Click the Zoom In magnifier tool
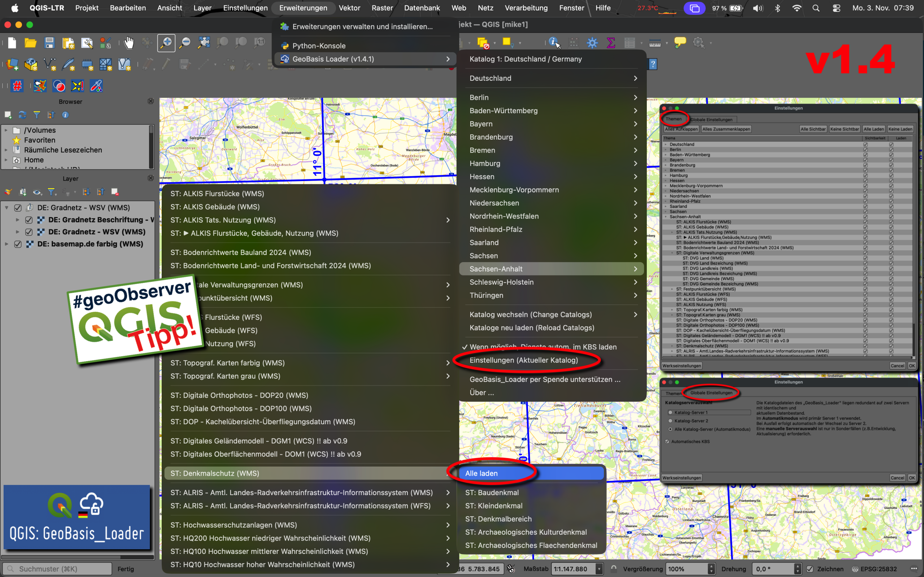Image resolution: width=924 pixels, height=577 pixels. tap(166, 43)
